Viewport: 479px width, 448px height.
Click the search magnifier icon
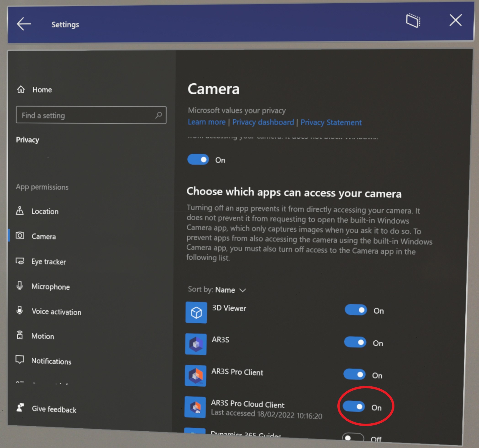(x=158, y=115)
